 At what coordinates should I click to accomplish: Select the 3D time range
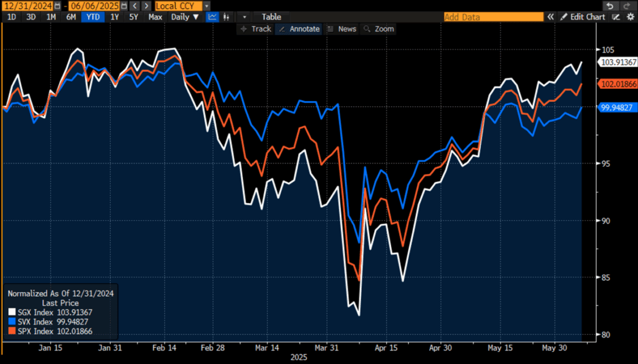(31, 17)
